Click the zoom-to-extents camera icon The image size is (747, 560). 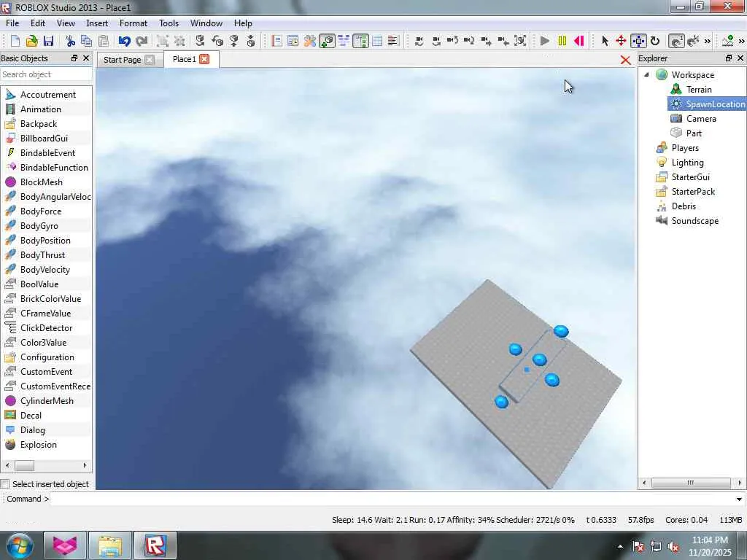(x=521, y=41)
